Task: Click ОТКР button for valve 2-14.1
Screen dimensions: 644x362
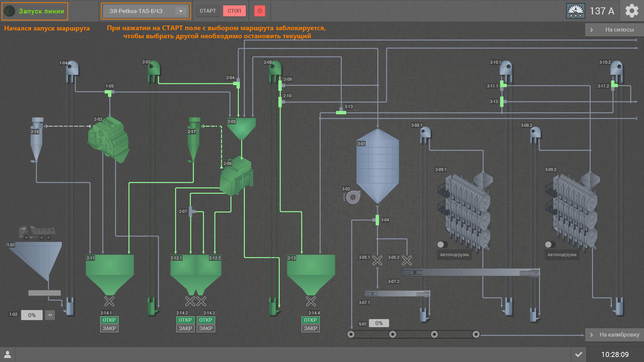Action: click(109, 320)
